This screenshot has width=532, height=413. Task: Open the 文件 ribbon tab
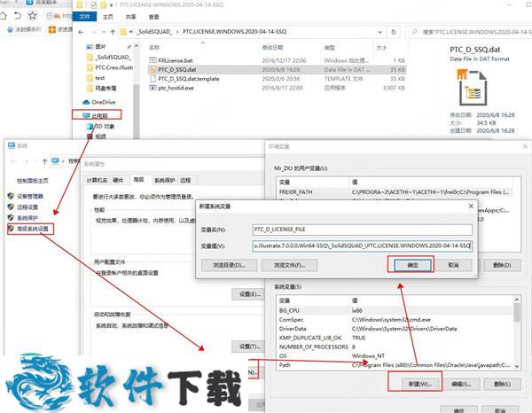point(84,16)
